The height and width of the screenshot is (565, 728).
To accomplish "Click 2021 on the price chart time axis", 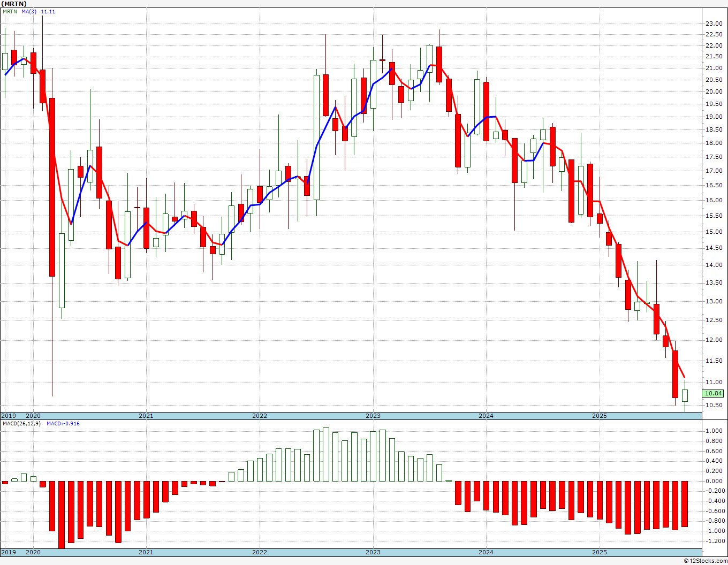I will point(146,416).
